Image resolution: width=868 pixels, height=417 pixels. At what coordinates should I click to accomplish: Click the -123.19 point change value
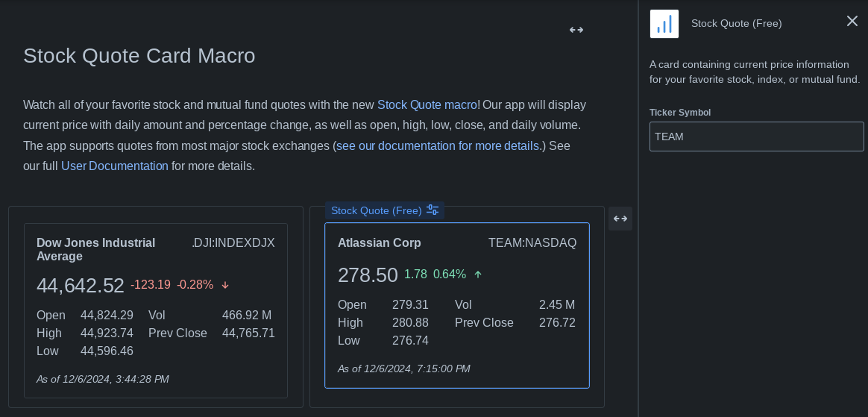[151, 285]
